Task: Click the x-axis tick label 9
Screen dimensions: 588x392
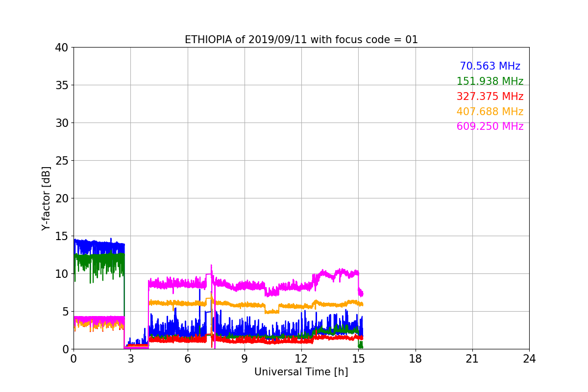Action: pyautogui.click(x=245, y=359)
